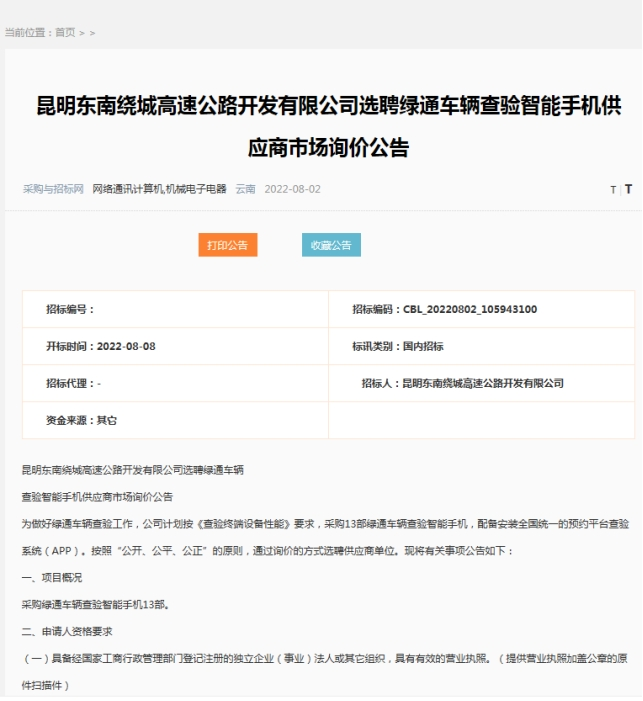Screen dimensions: 643x701
Task: Click the 网络通讯计算机,机械电子电器 category text
Action: [159, 189]
